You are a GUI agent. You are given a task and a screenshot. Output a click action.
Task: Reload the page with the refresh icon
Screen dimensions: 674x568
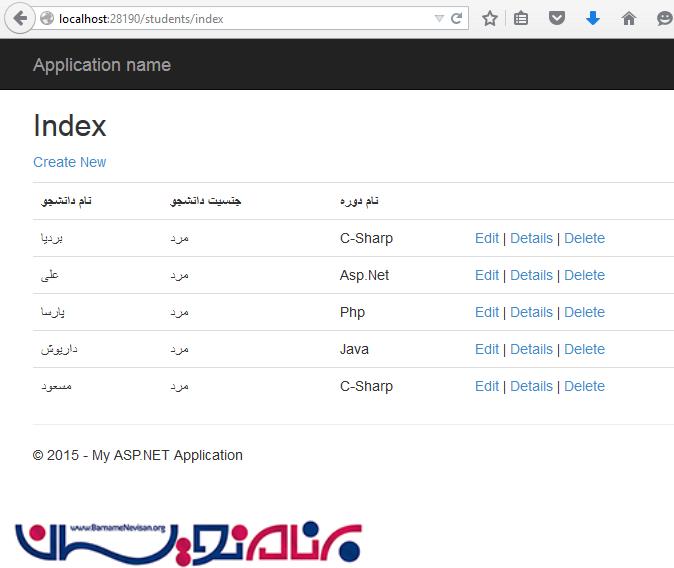456,18
